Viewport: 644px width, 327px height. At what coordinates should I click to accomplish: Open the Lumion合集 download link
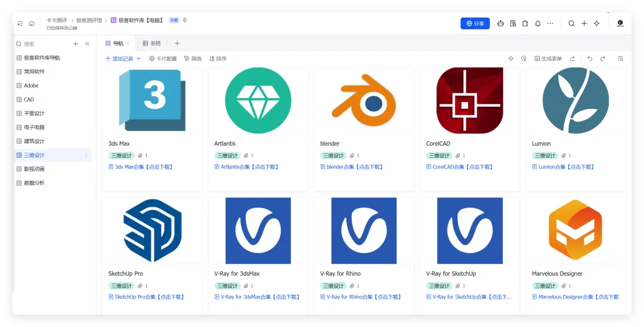[563, 167]
